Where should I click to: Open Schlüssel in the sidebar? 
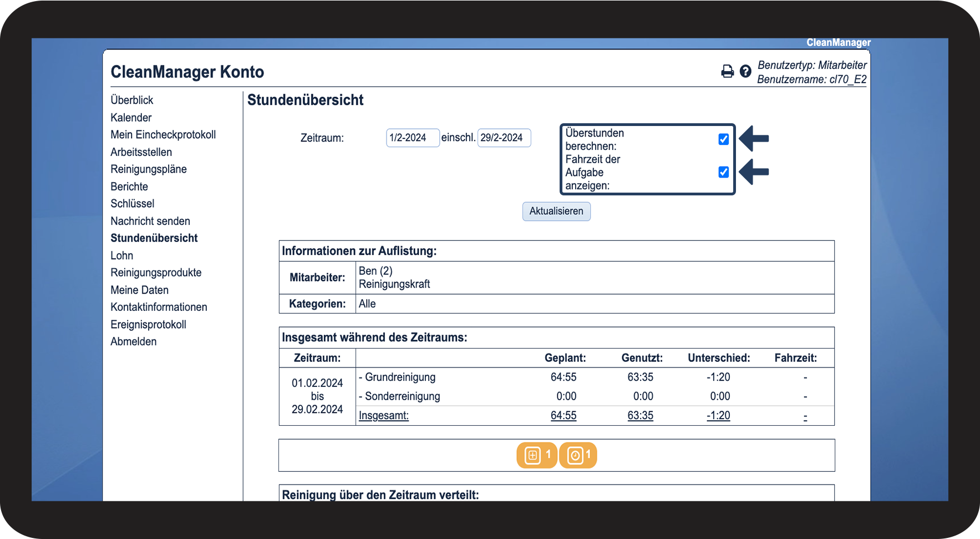pos(133,204)
